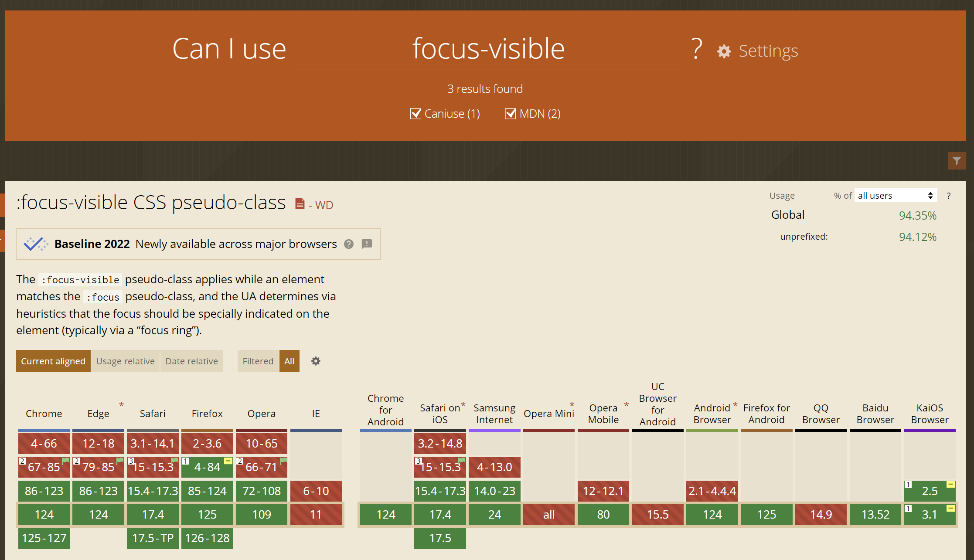The image size is (974, 560).
Task: Click the usage help question mark
Action: 948,196
